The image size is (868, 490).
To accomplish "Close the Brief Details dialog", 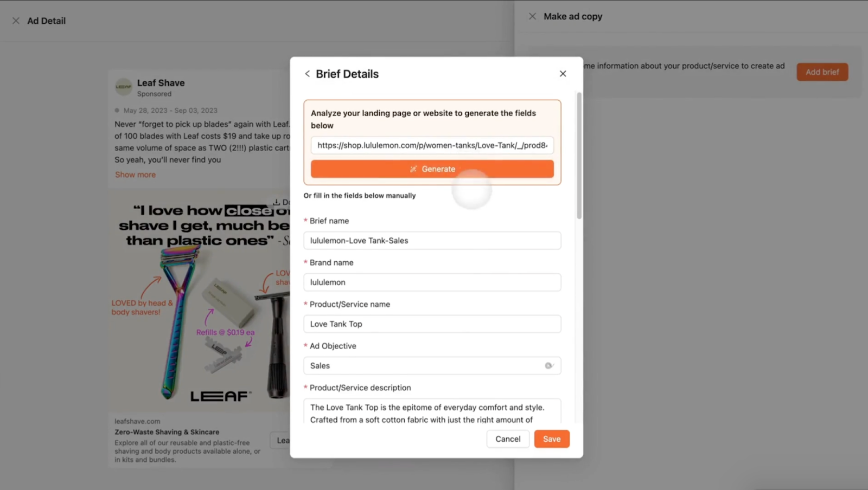I will (x=563, y=73).
